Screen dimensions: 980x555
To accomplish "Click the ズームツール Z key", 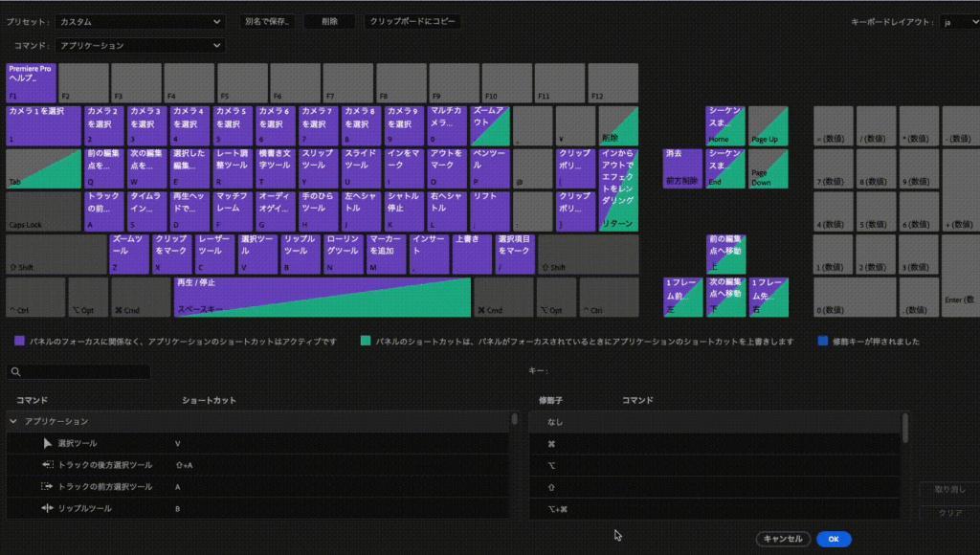I will (x=129, y=255).
